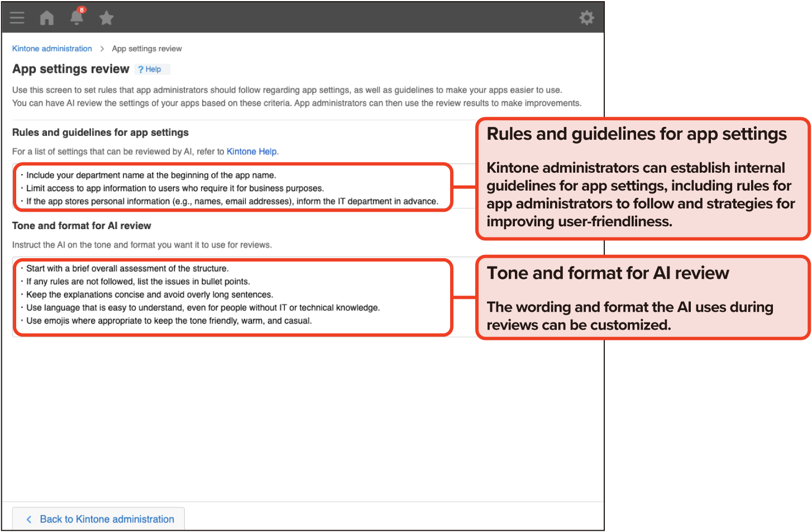
Task: Open notifications with the bell icon
Action: 77,18
